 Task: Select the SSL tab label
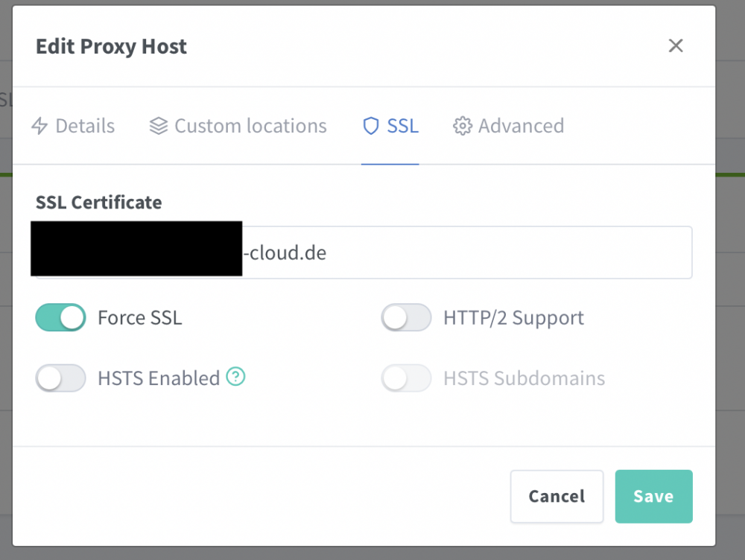(x=403, y=126)
